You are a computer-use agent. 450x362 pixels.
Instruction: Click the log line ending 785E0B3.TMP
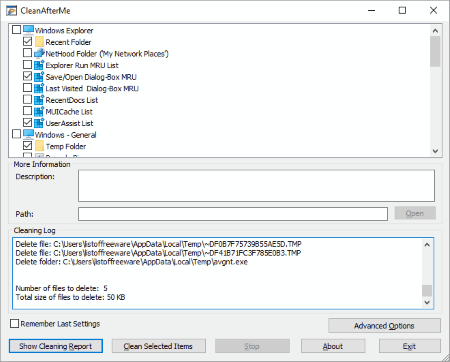coord(158,253)
